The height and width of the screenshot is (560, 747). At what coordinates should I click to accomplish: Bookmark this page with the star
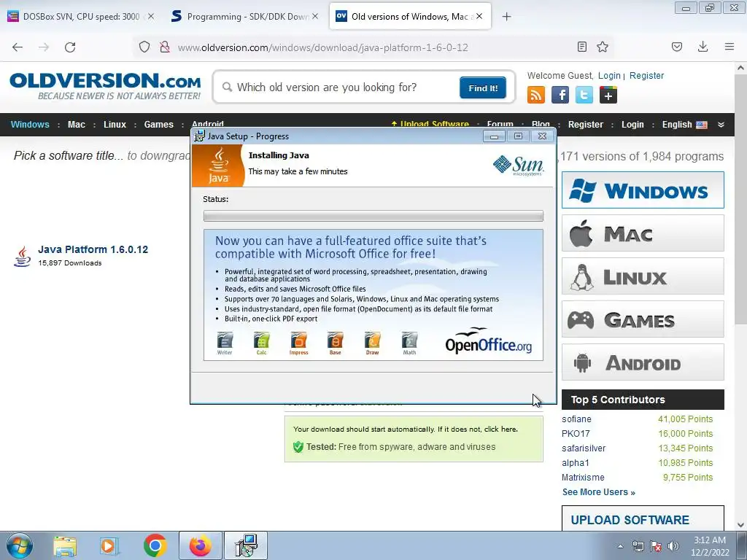click(603, 47)
